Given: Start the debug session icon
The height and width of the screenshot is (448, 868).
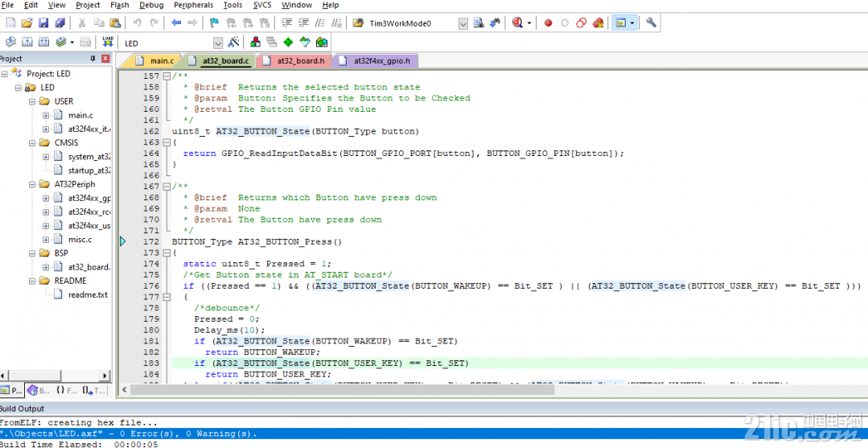Looking at the screenshot, I should [518, 23].
